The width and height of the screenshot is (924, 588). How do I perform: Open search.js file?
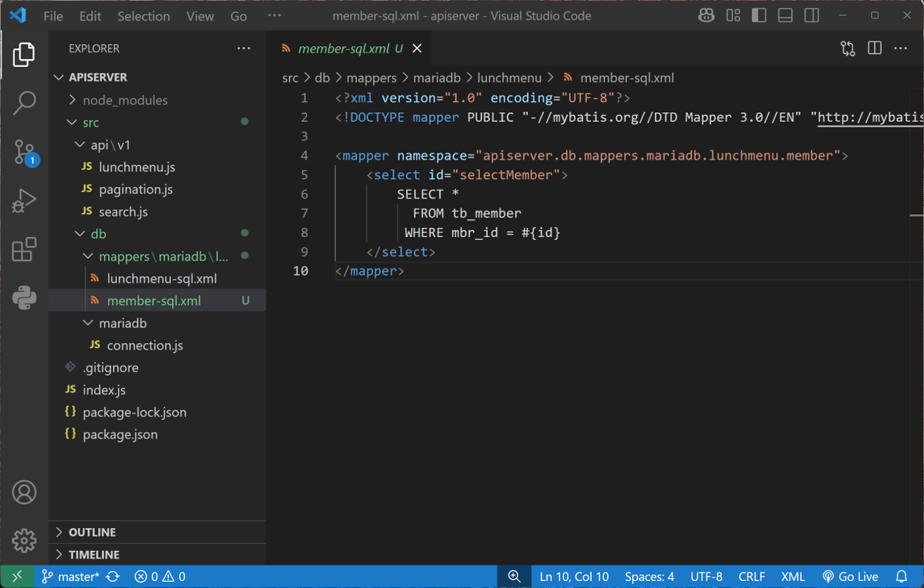[156, 211]
